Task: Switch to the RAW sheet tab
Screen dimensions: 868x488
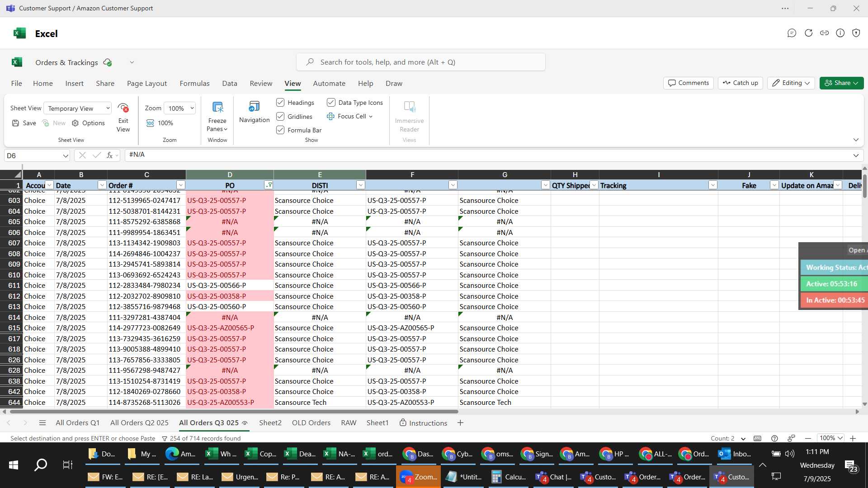Action: (349, 423)
